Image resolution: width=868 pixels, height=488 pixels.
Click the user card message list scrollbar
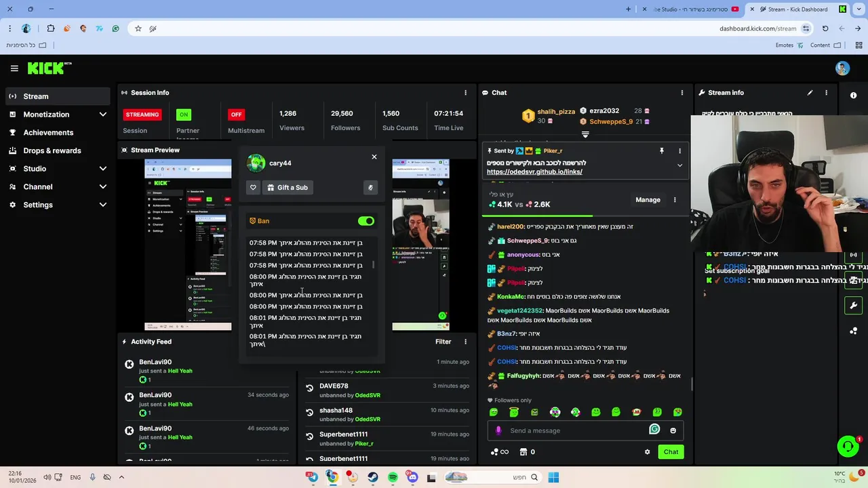click(x=374, y=265)
